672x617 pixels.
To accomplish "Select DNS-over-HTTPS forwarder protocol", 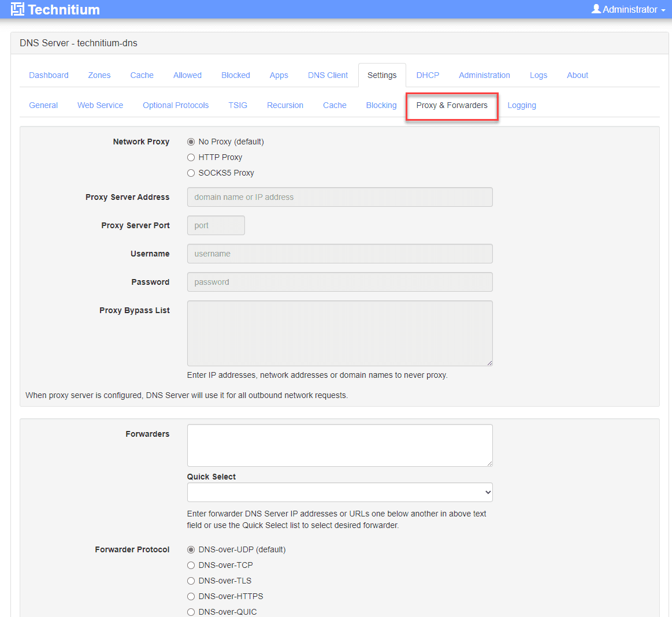I will (191, 596).
